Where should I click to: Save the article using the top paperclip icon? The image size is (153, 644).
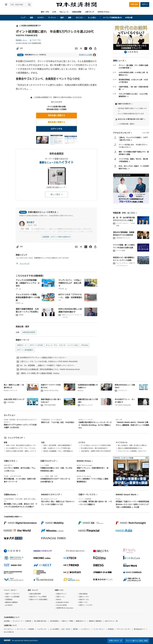point(18,48)
